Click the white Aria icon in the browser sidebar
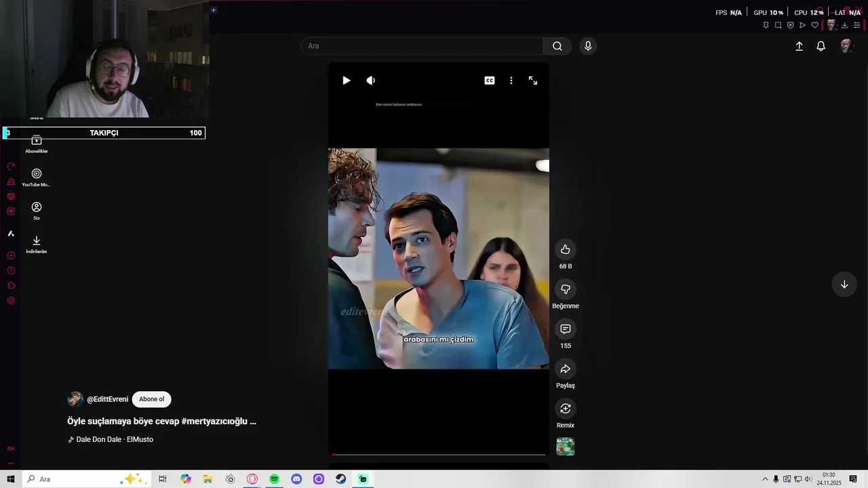Viewport: 868px width, 488px height. pyautogui.click(x=11, y=233)
